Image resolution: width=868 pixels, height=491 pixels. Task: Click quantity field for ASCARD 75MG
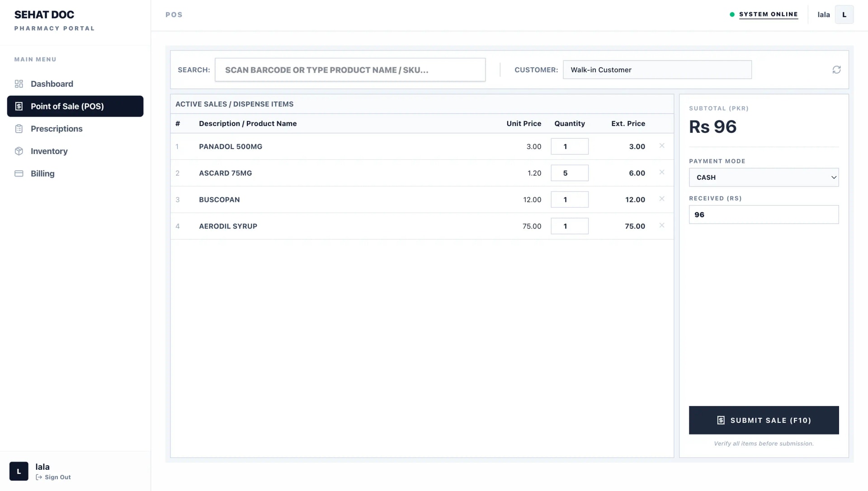(570, 173)
